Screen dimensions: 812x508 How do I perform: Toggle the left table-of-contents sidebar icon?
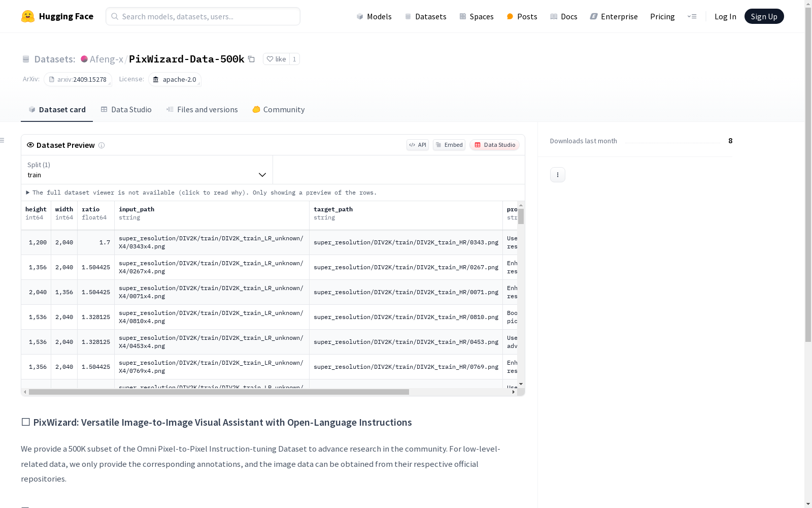pos(3,140)
